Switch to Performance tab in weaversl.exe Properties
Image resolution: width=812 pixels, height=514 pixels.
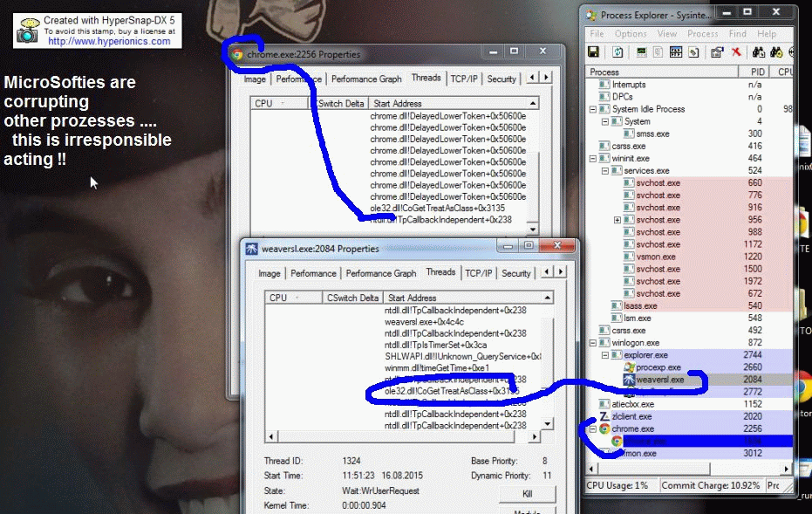313,274
